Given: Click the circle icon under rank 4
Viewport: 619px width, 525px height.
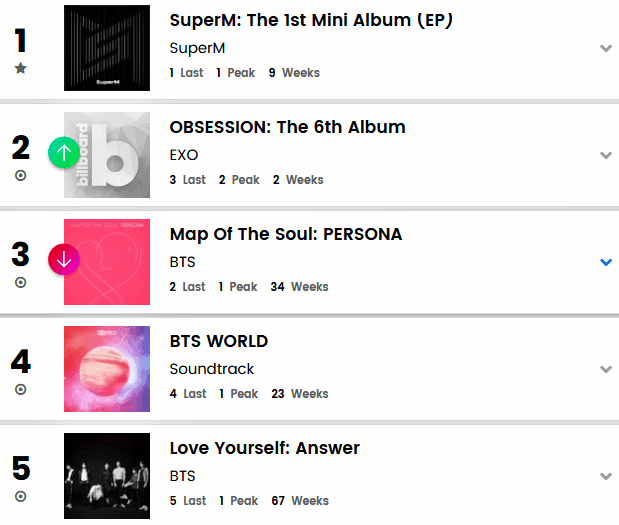Looking at the screenshot, I should (21, 390).
